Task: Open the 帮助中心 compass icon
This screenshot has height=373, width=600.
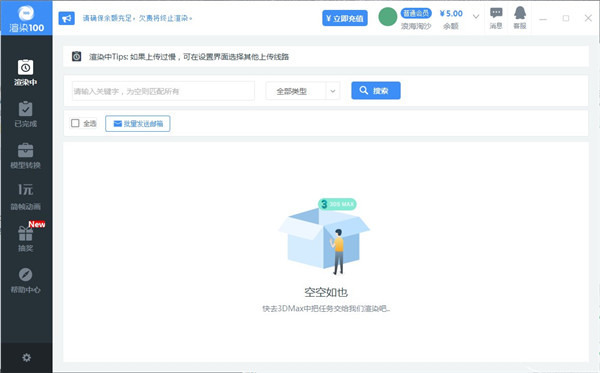Action: 26,275
